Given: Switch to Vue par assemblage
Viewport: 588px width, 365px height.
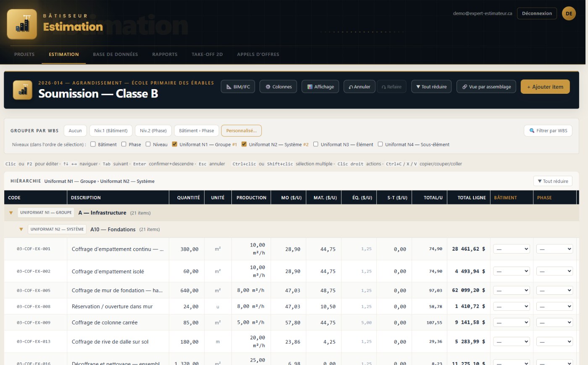Looking at the screenshot, I should 486,87.
